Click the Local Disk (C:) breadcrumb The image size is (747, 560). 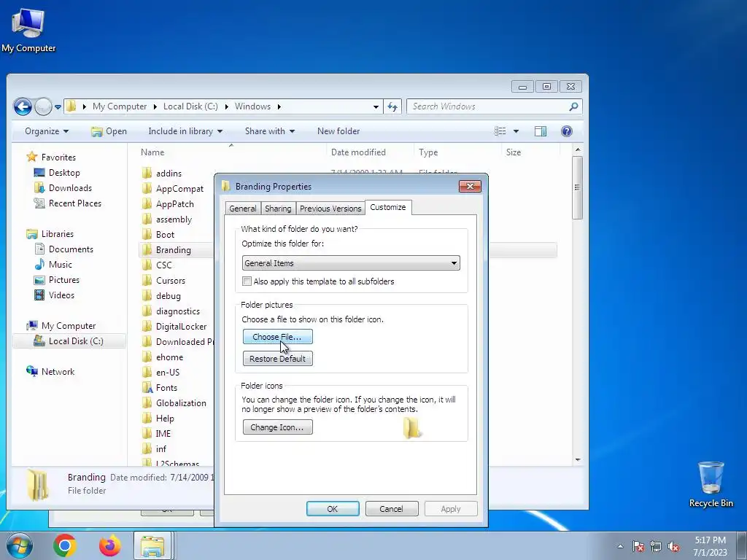click(190, 106)
